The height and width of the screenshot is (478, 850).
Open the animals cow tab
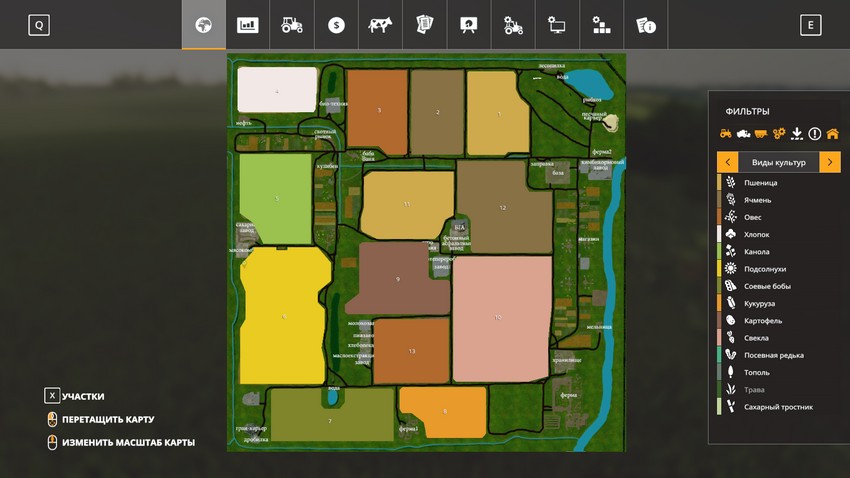pyautogui.click(x=380, y=25)
